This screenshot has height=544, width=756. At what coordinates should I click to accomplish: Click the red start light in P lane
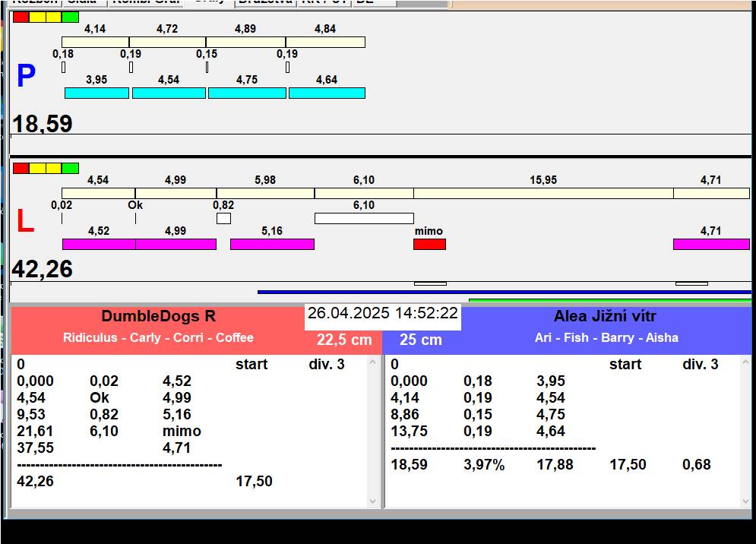(x=21, y=17)
